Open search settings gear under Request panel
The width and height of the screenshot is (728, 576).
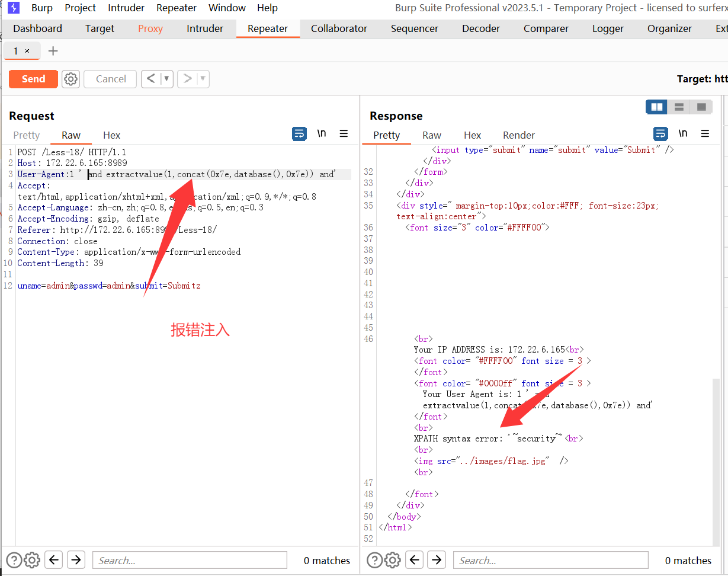pos(32,560)
